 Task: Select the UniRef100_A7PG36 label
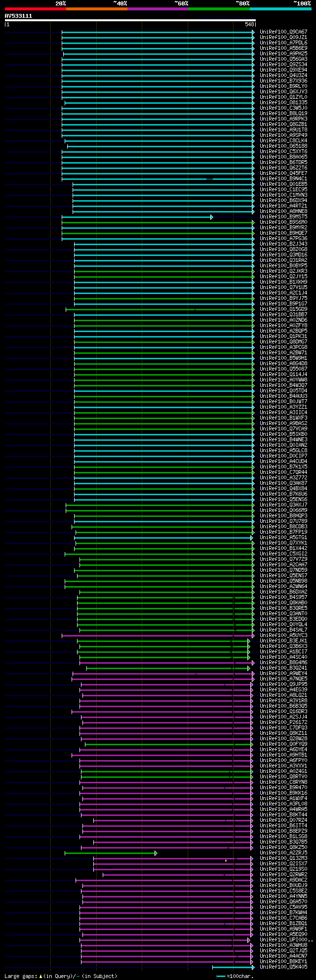pos(283,239)
